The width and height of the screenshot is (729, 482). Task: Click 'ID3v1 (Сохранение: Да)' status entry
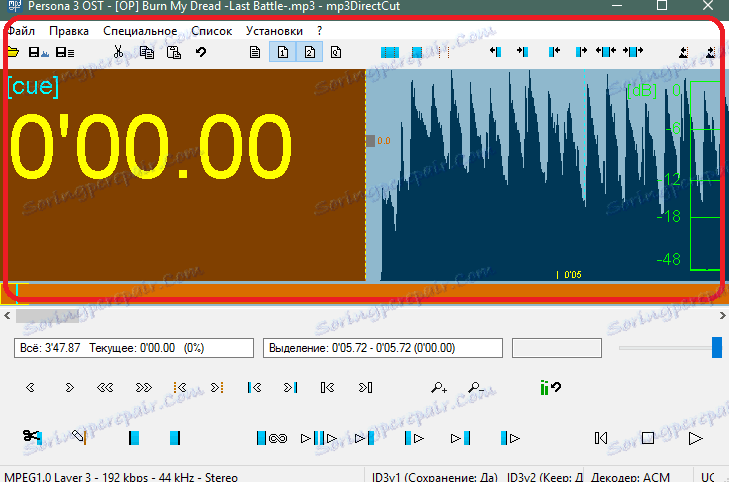[434, 477]
